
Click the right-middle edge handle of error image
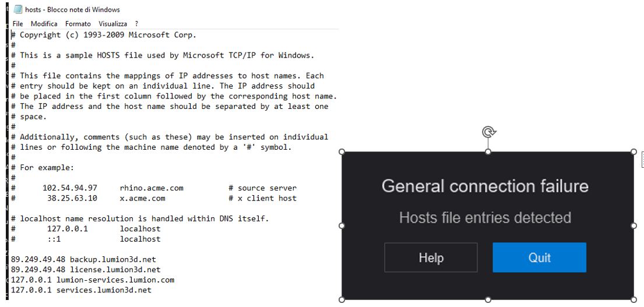[x=634, y=225]
